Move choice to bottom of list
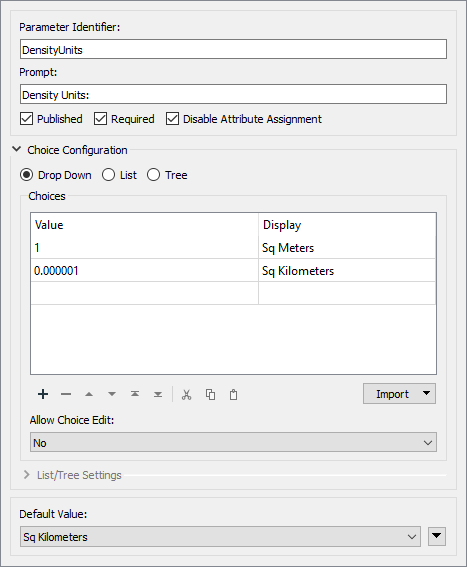 click(158, 394)
